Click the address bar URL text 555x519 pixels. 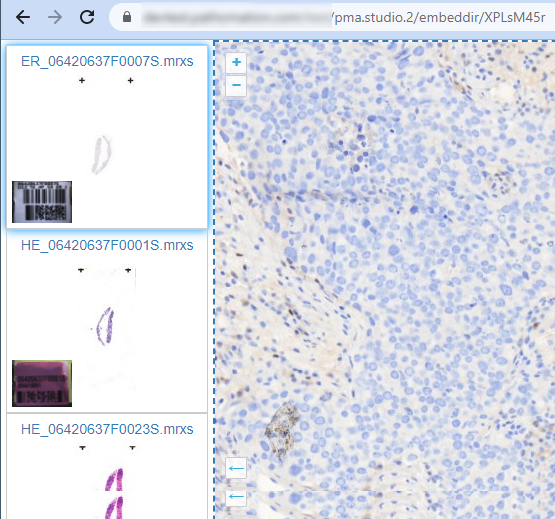(x=439, y=17)
